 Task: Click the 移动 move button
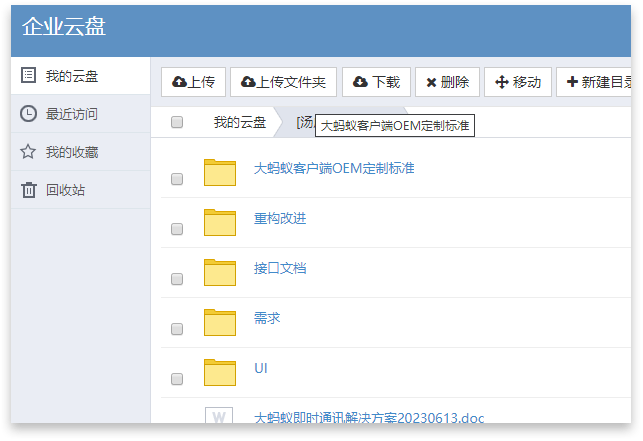coord(518,82)
